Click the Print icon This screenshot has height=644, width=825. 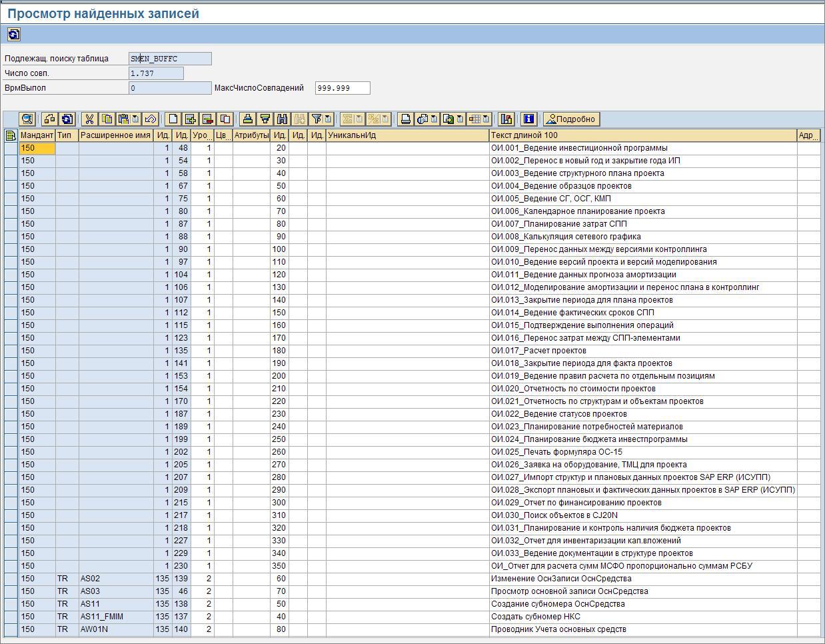pos(405,119)
